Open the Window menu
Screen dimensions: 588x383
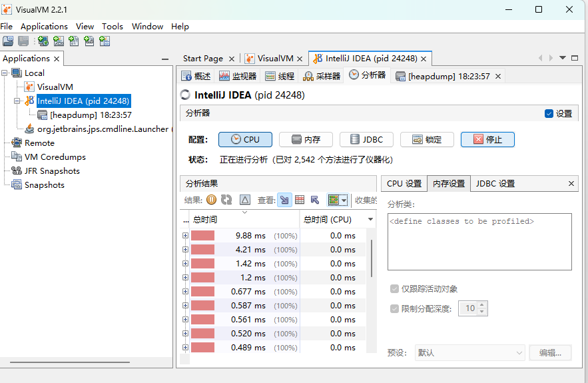(x=147, y=26)
